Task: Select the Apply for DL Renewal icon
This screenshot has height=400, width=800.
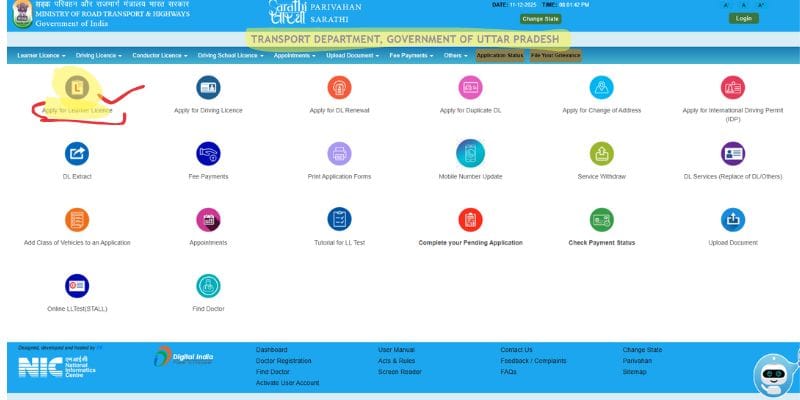Action: (x=339, y=87)
